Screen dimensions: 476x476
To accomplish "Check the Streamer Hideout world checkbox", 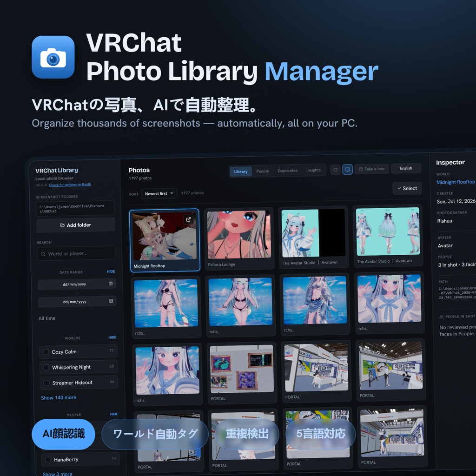I will [x=46, y=383].
